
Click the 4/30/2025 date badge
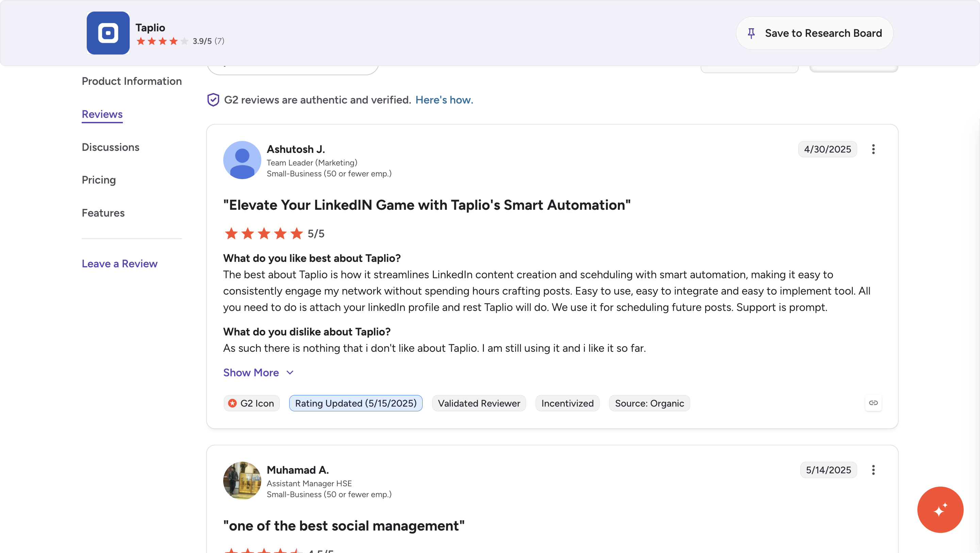(x=828, y=149)
